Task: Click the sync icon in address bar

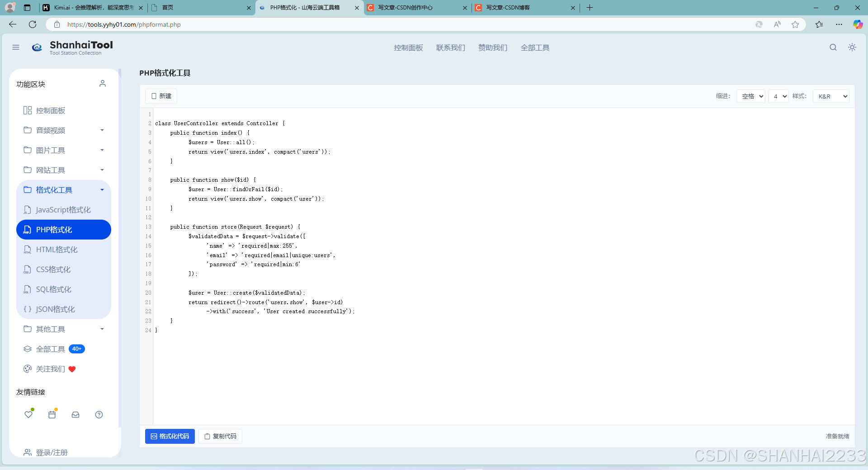Action: click(759, 24)
